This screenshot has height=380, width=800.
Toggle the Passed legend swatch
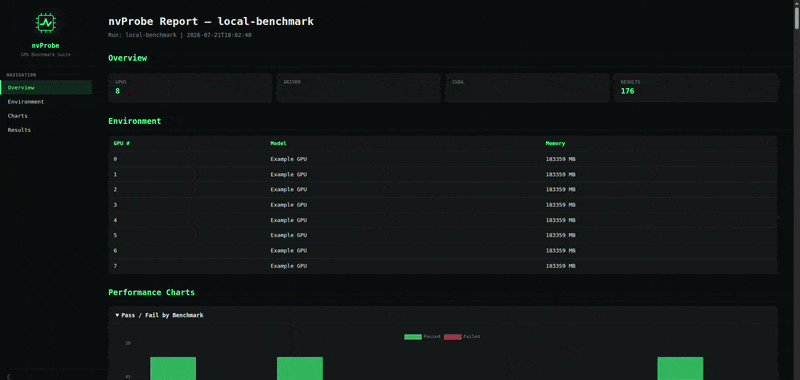[413, 337]
